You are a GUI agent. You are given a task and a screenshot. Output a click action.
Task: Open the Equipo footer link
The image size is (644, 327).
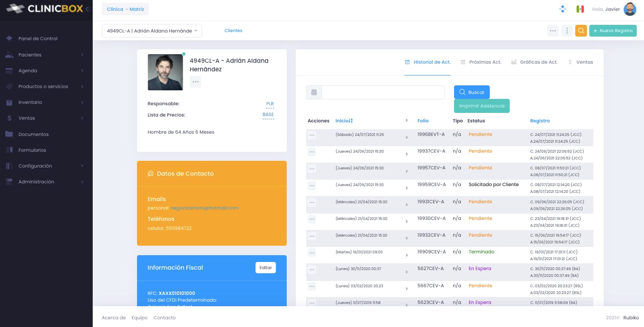139,318
